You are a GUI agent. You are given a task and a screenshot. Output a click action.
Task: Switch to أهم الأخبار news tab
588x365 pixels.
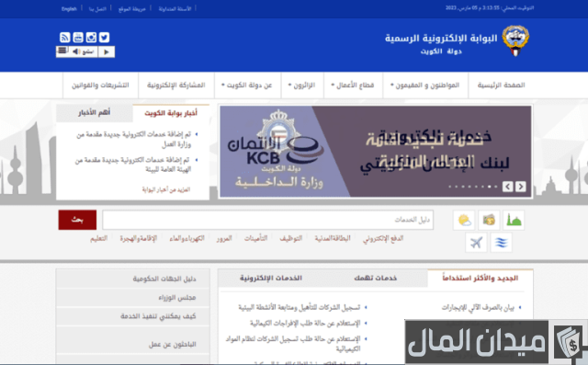tap(94, 112)
